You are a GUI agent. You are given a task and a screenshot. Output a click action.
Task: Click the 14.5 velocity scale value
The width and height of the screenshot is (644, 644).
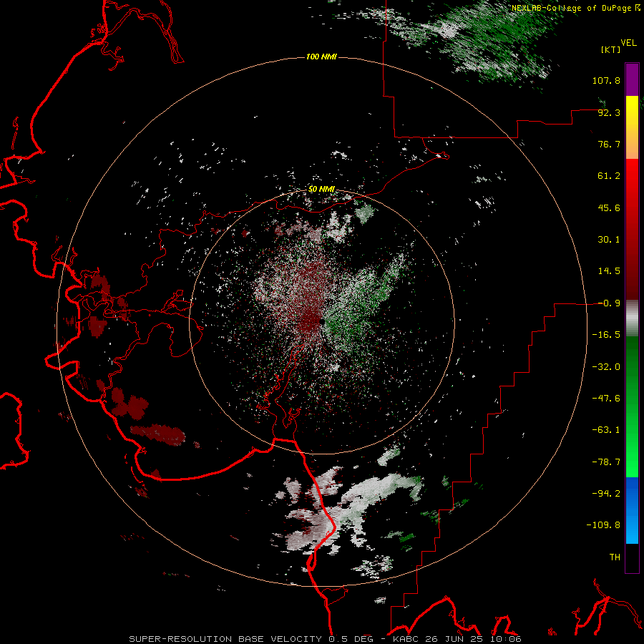(x=609, y=271)
